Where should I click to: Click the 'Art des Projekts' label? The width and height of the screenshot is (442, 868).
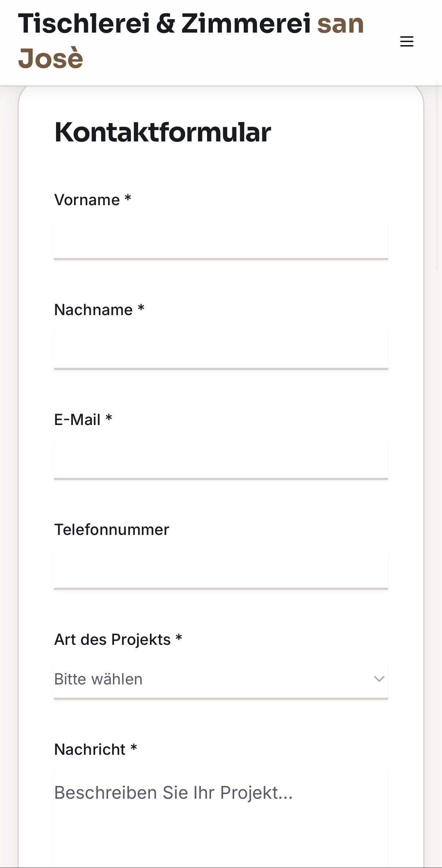click(112, 640)
